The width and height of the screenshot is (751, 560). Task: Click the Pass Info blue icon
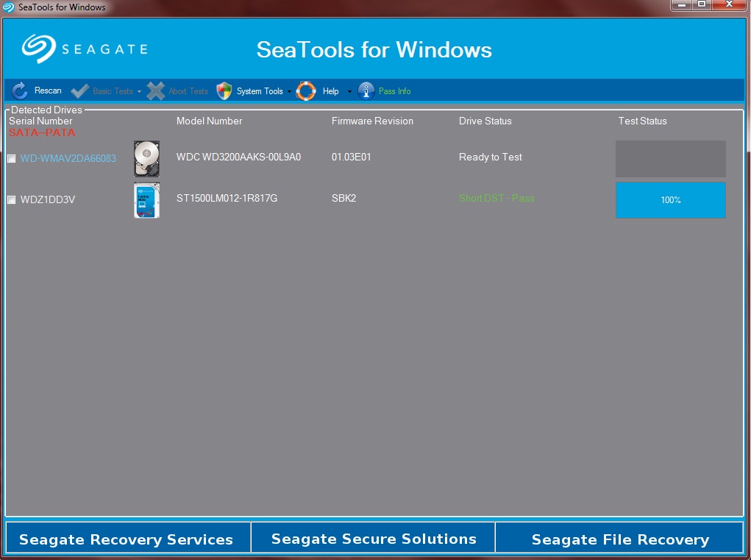pos(366,91)
